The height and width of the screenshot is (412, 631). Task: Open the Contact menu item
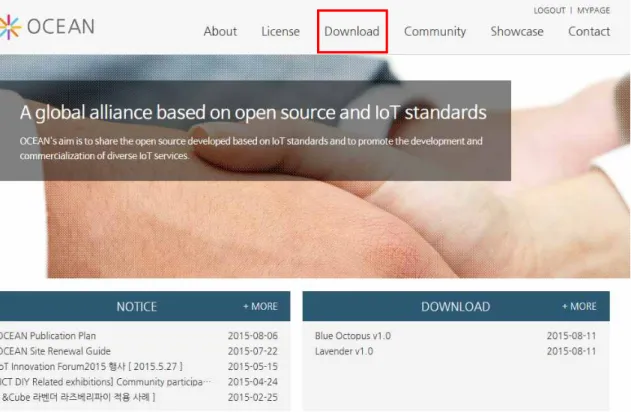[x=589, y=31]
